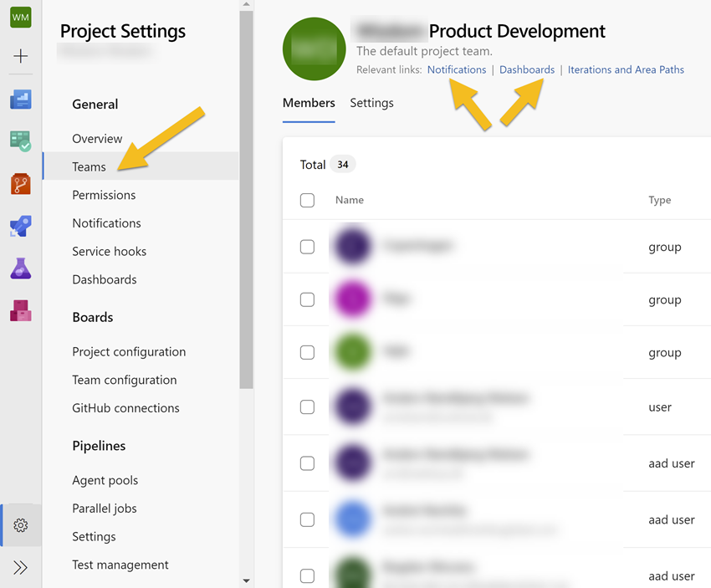Screen dimensions: 711x588
Task: Open GitHub connections under Boards
Action: [x=125, y=408]
